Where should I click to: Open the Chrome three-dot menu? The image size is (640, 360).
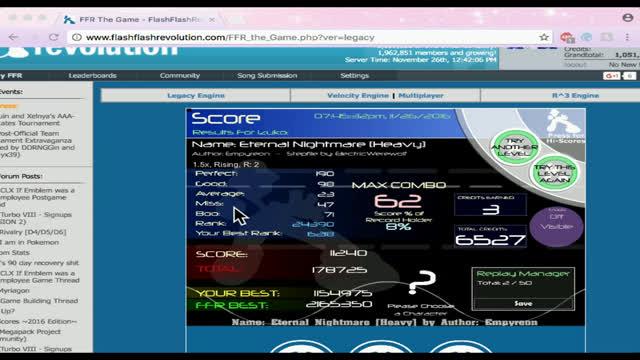click(x=627, y=37)
